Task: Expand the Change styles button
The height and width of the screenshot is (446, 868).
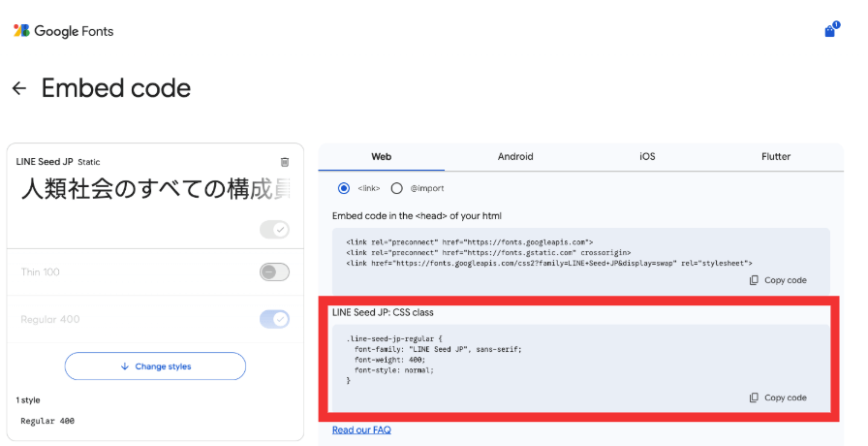Action: (155, 366)
